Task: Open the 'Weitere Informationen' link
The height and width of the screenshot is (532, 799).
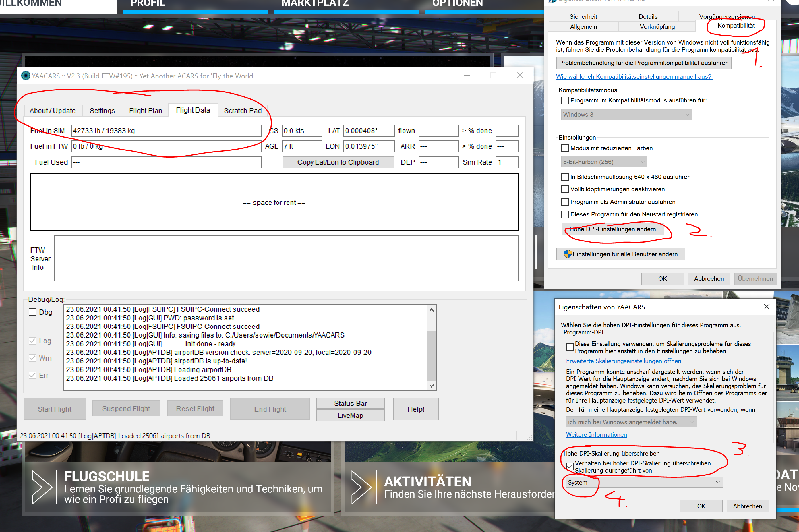Action: pos(596,435)
